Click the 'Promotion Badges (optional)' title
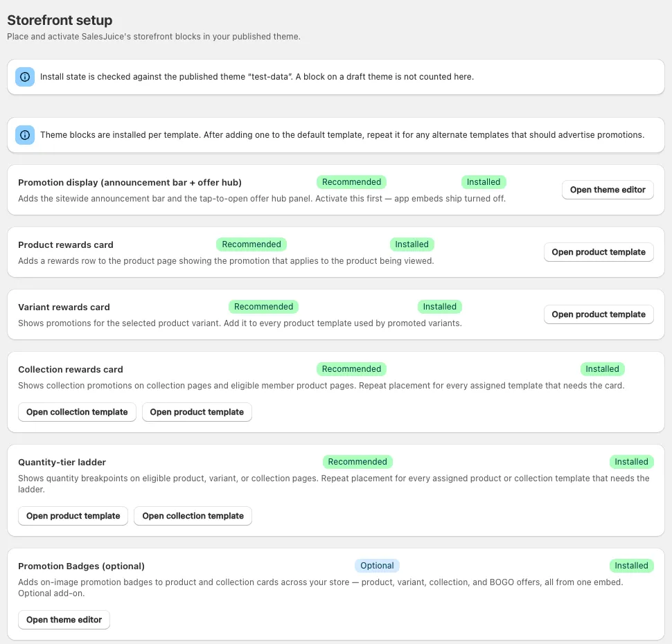Image resolution: width=672 pixels, height=644 pixels. point(82,566)
